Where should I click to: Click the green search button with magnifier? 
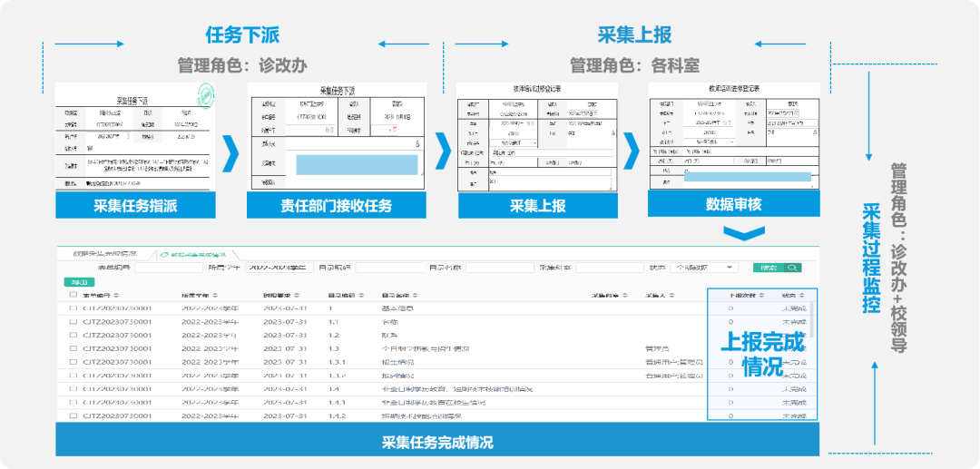click(777, 268)
